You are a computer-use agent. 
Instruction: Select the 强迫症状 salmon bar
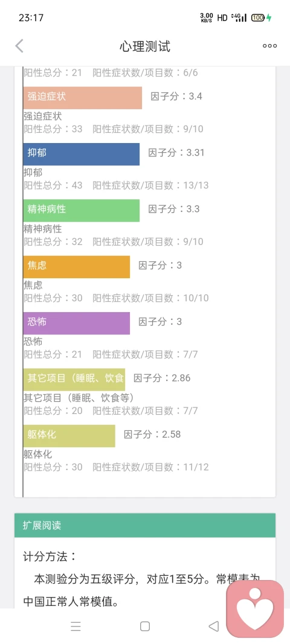point(83,98)
